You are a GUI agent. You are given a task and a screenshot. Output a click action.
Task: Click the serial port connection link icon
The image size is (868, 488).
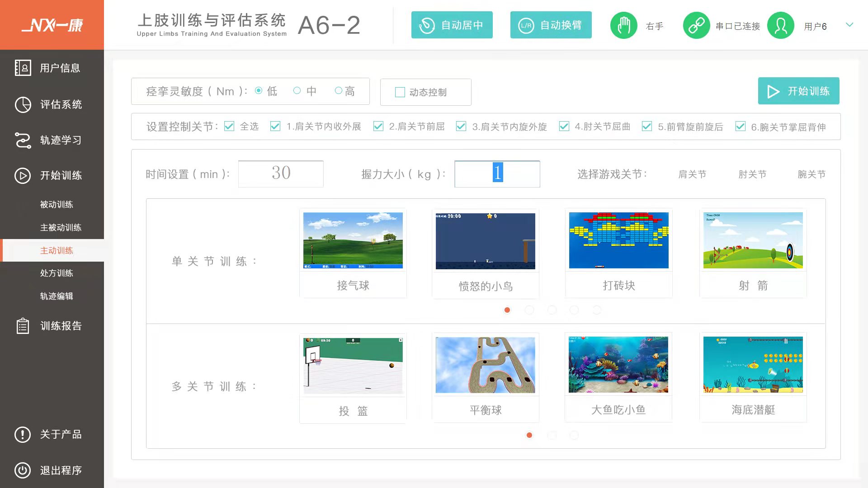click(x=696, y=25)
